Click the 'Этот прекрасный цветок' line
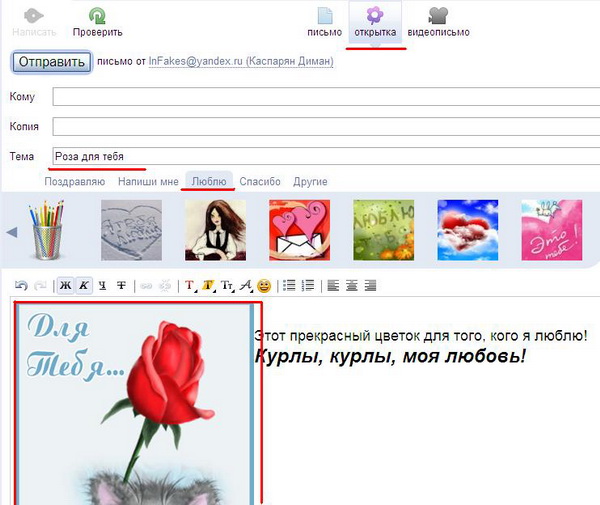The image size is (600, 505). tap(421, 336)
